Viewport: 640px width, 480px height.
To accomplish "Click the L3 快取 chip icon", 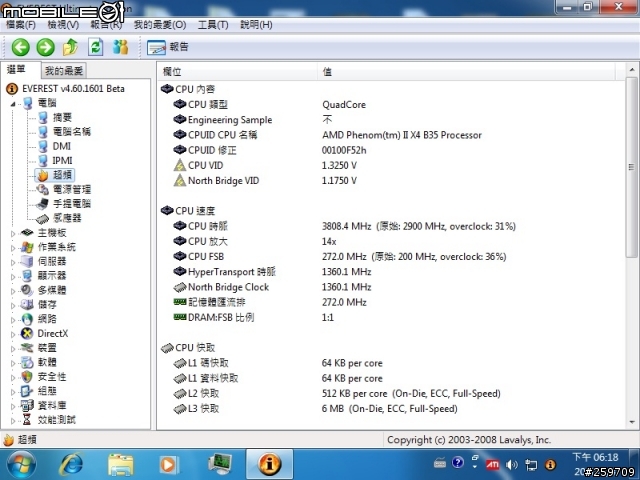I will click(180, 409).
